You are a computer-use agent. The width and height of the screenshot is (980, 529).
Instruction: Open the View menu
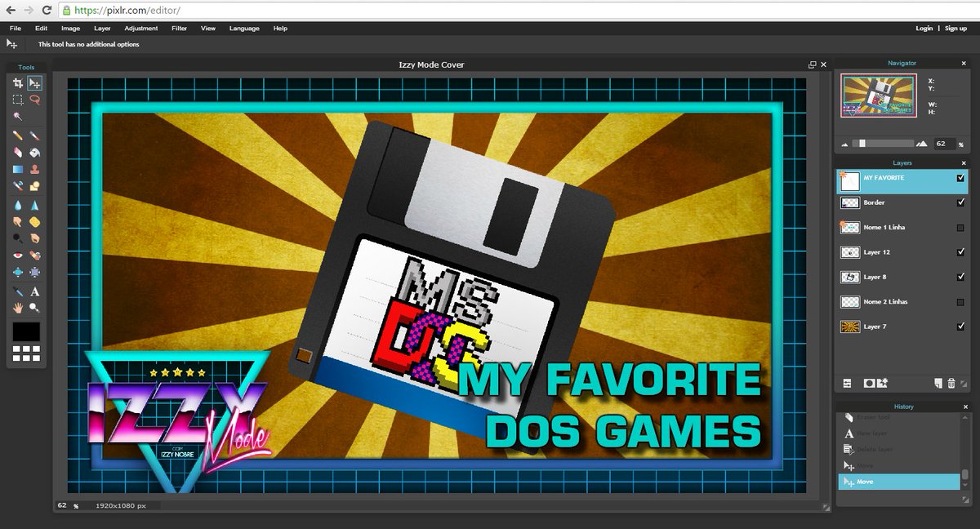click(x=208, y=29)
